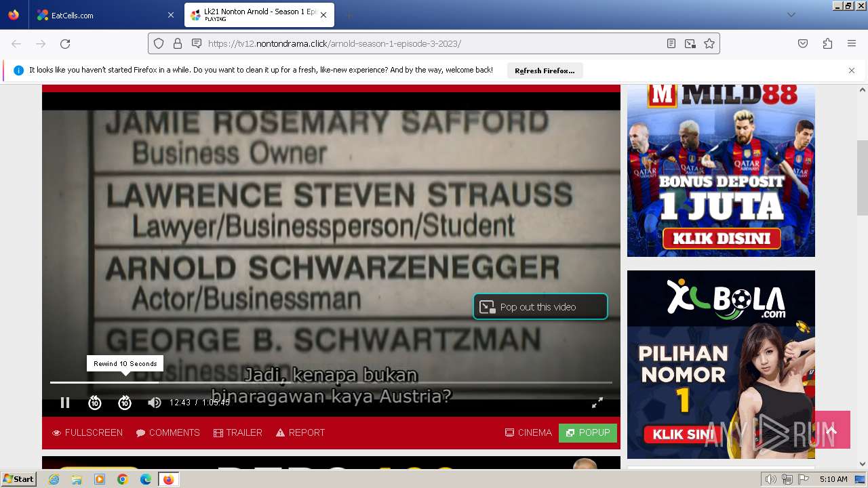
Task: Skip forward 10 seconds in video
Action: tap(125, 403)
